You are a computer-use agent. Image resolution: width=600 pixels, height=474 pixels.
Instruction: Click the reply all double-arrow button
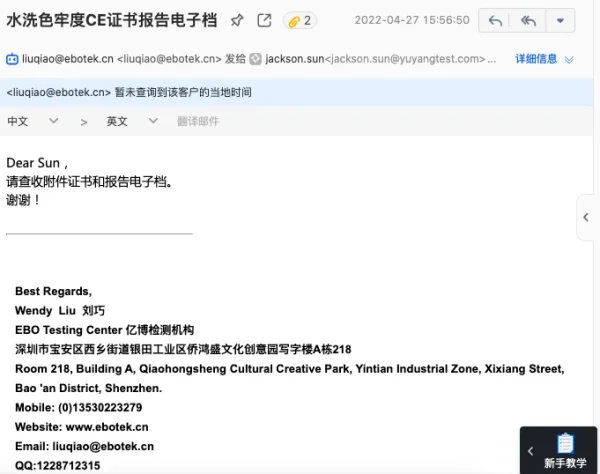(x=527, y=20)
